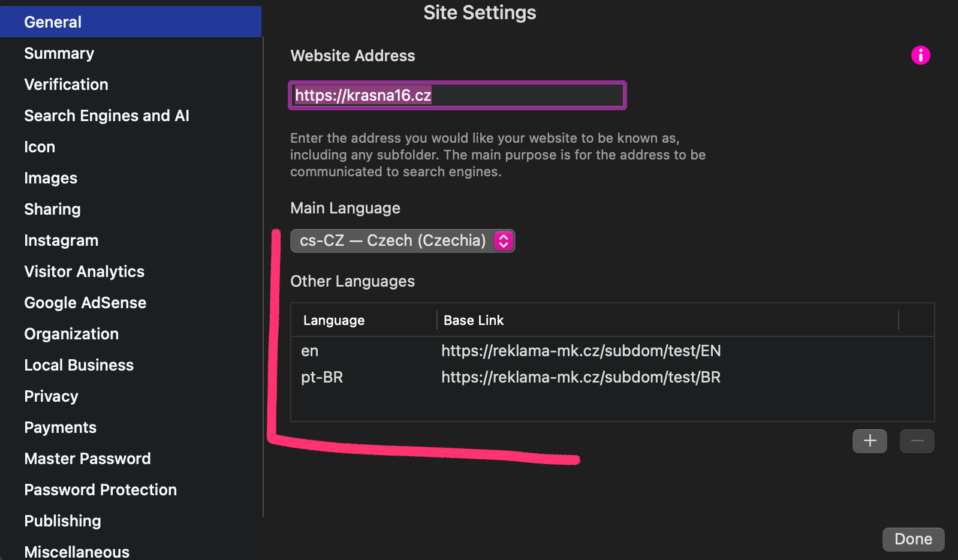Click the pink info icon
This screenshot has width=958, height=560.
click(x=920, y=55)
